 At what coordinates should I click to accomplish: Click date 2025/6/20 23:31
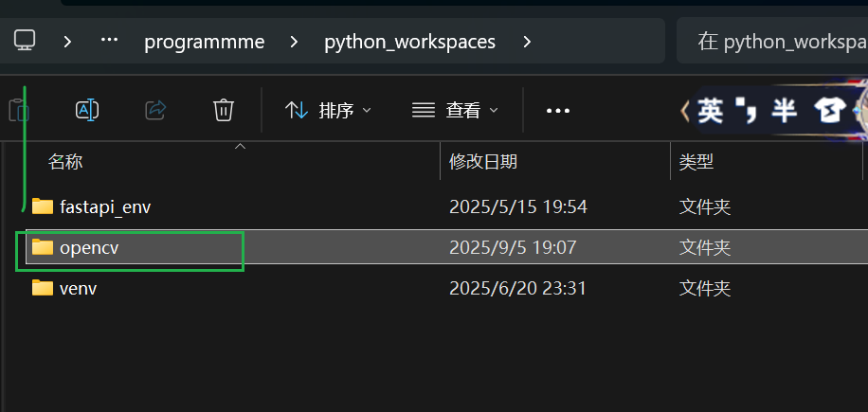pyautogui.click(x=517, y=288)
